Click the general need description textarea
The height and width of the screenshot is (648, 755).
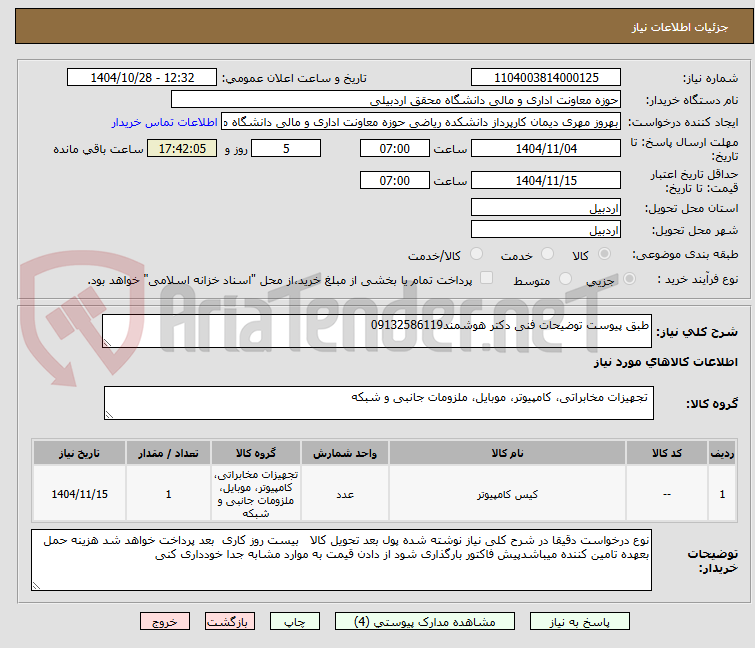tap(377, 331)
